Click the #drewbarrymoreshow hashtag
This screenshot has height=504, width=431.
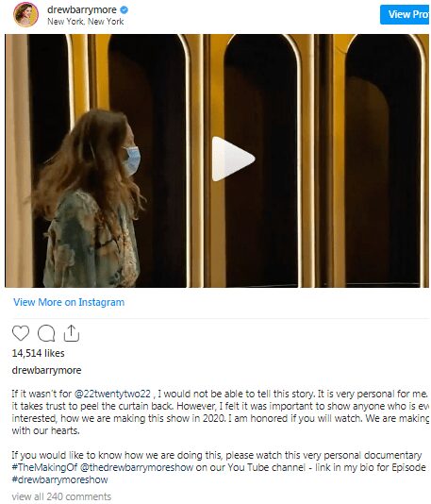(x=59, y=479)
